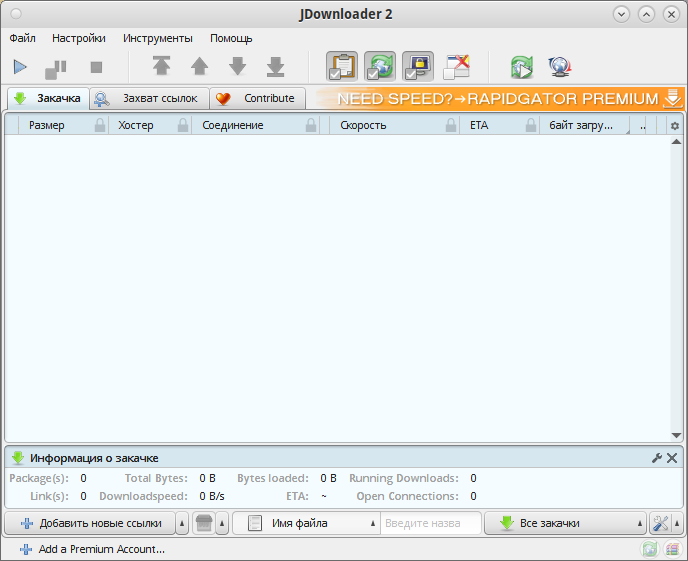
Task: Open download info panel wrench settings
Action: pyautogui.click(x=657, y=458)
